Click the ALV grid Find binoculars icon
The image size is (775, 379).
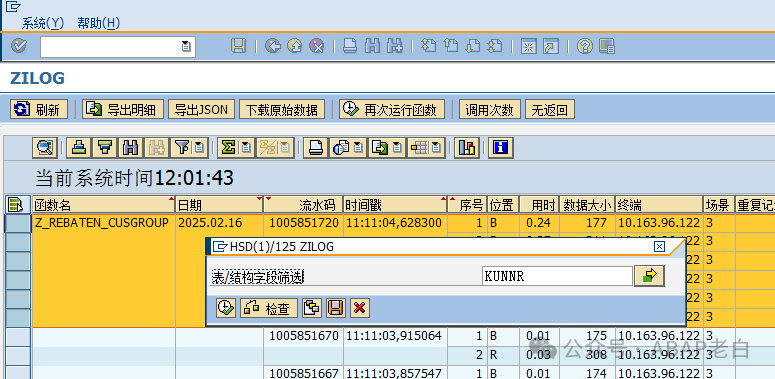(x=131, y=148)
